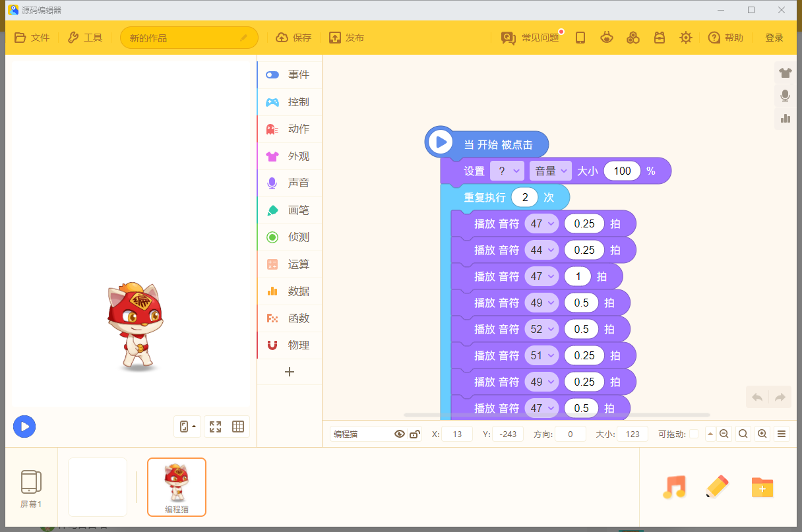The height and width of the screenshot is (532, 802).
Task: Select the 数据 data block category
Action: tap(290, 291)
